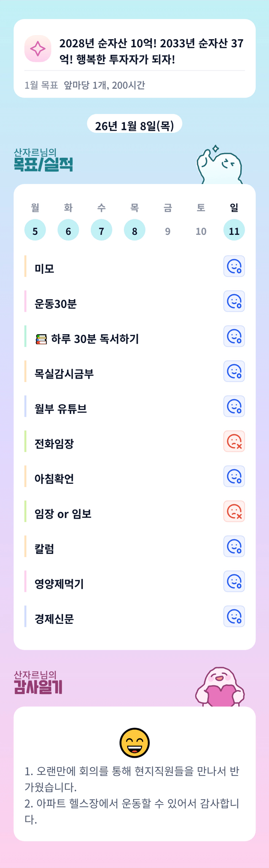Click the grinning emoji in gratitude diary
This screenshot has width=269, height=868.
click(x=135, y=742)
